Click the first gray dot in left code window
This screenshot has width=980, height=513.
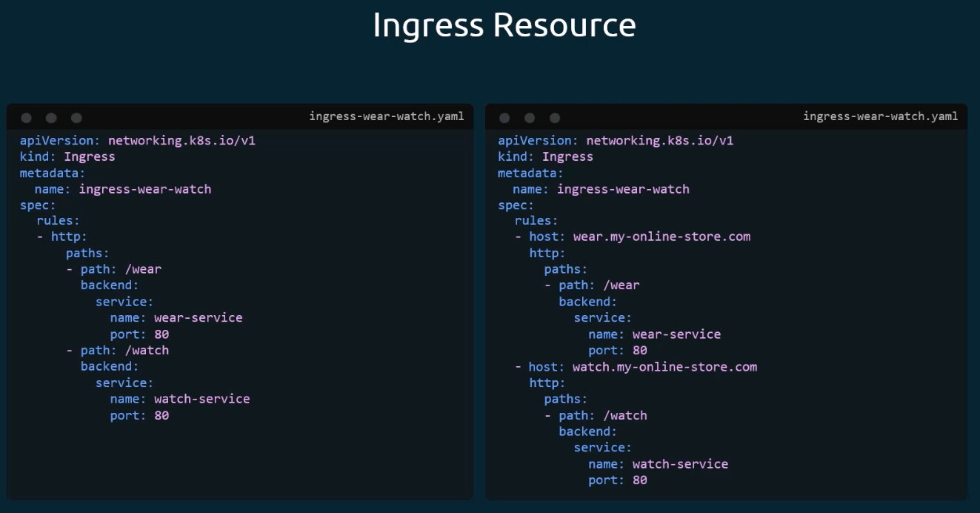click(27, 118)
